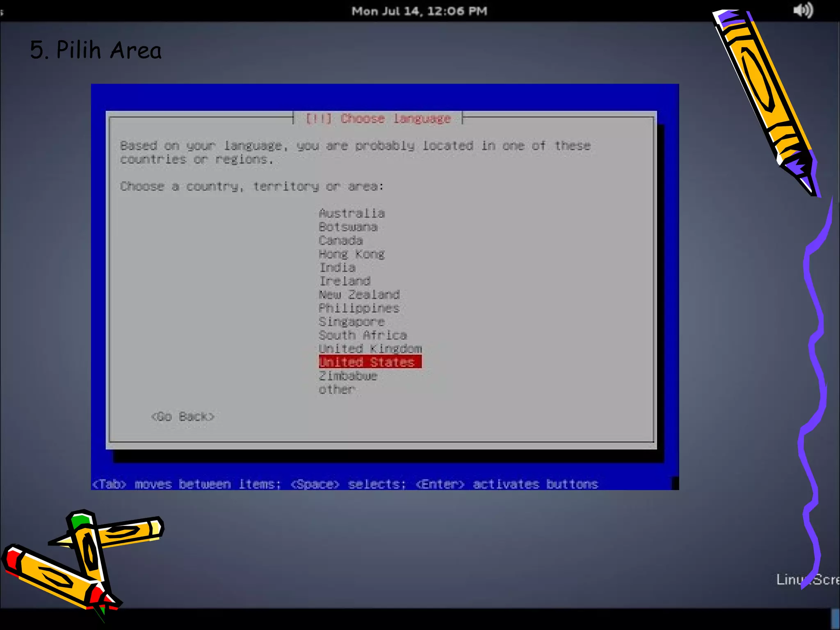Pick India from the list

click(x=337, y=267)
